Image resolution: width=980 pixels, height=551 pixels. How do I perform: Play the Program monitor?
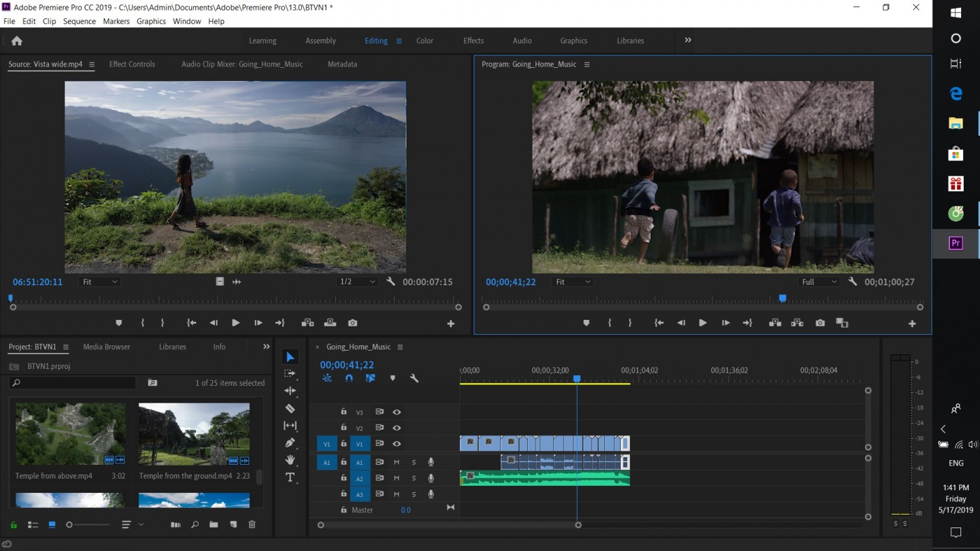pos(703,323)
